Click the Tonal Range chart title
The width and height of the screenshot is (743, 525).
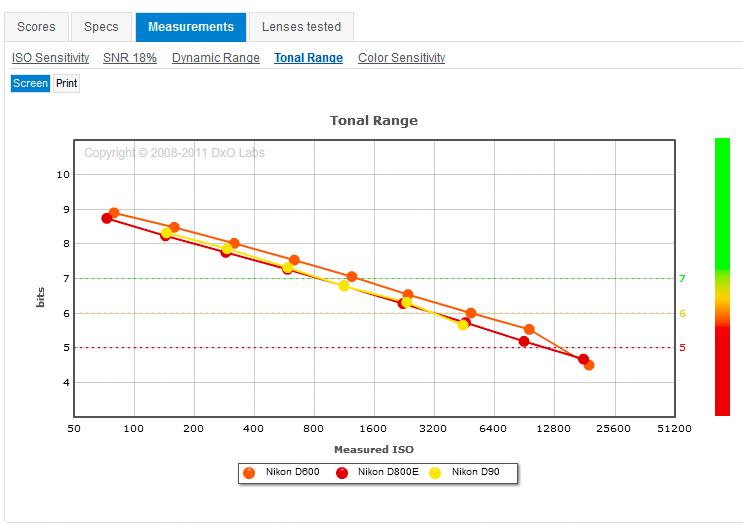[x=374, y=120]
